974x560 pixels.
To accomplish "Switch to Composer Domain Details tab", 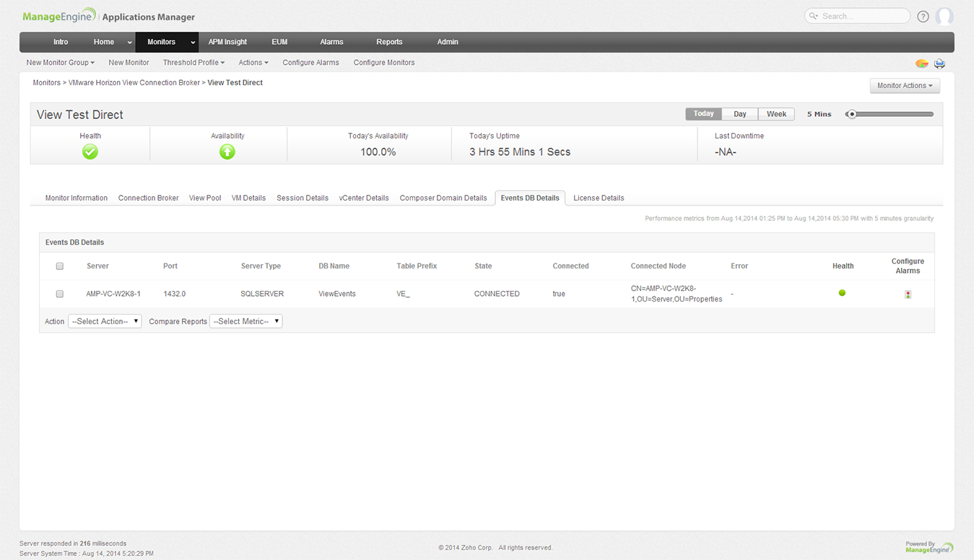I will click(x=443, y=198).
